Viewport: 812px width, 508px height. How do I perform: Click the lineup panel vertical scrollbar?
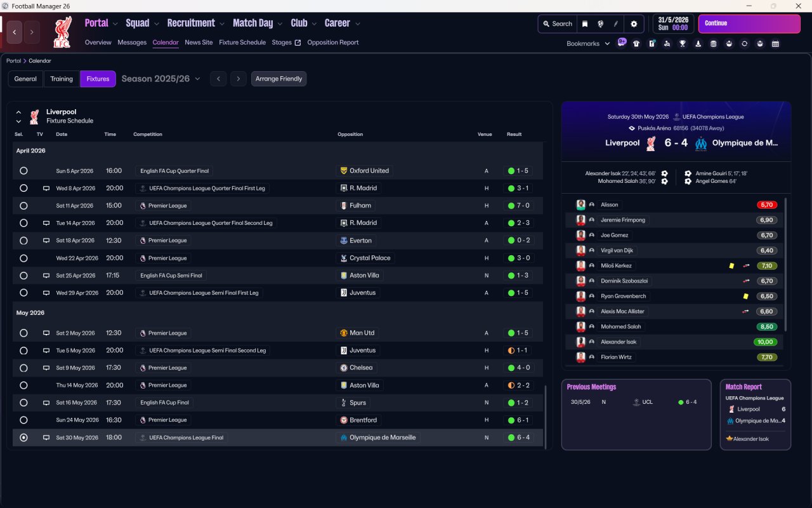click(785, 264)
